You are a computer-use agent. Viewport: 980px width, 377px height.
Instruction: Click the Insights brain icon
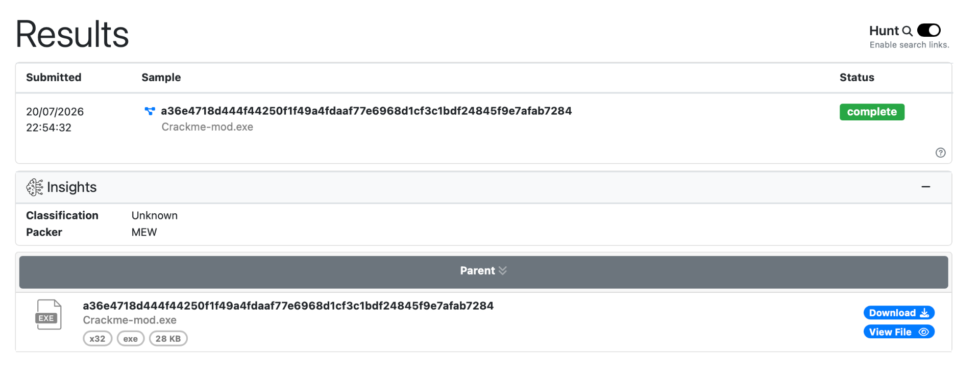click(35, 187)
